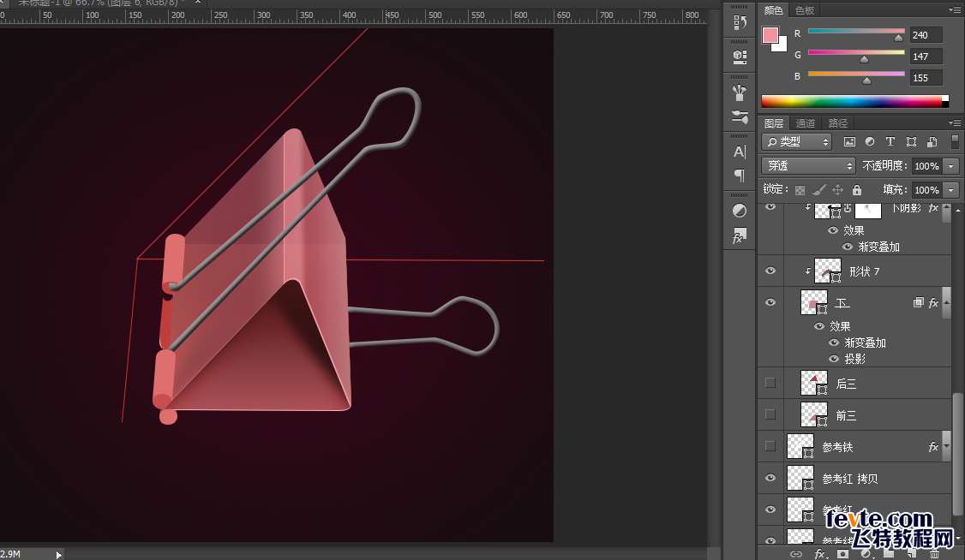
Task: Pick a color from the spectrum bar
Action: (x=854, y=101)
